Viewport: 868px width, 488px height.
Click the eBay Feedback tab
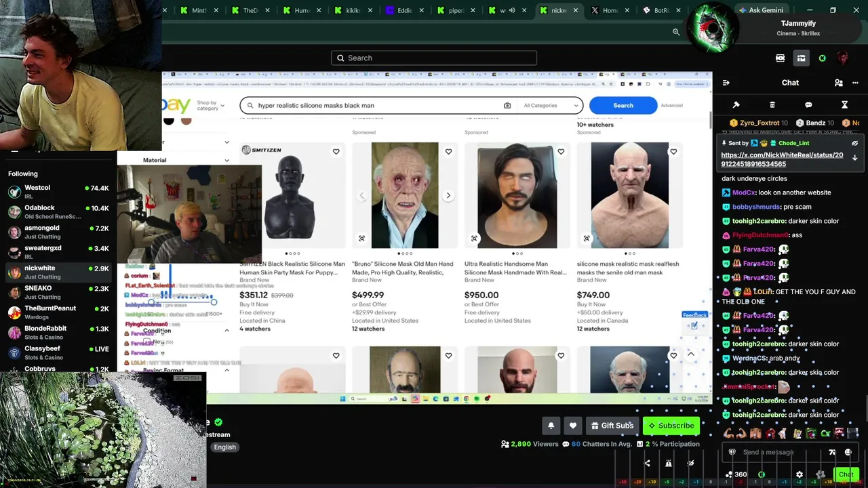click(694, 315)
